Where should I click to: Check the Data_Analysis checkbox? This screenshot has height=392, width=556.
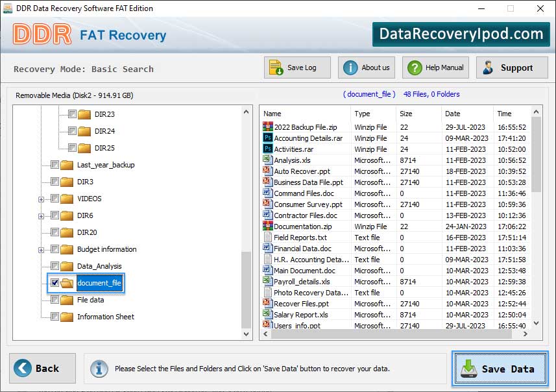point(54,265)
